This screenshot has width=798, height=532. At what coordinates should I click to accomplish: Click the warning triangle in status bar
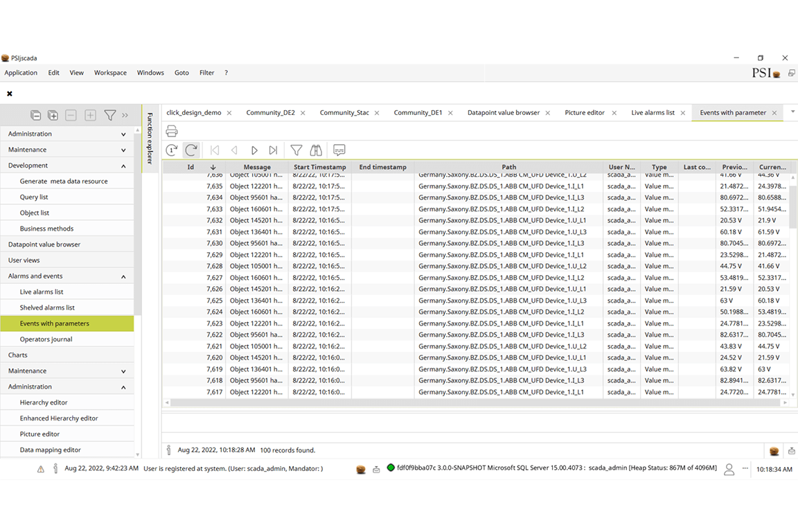(x=41, y=470)
